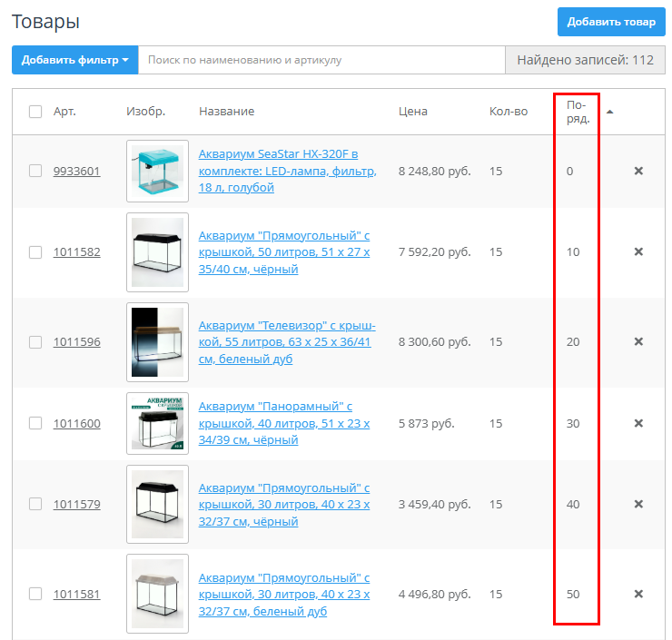The image size is (672, 640).
Task: Open article link 1011596
Action: point(76,342)
